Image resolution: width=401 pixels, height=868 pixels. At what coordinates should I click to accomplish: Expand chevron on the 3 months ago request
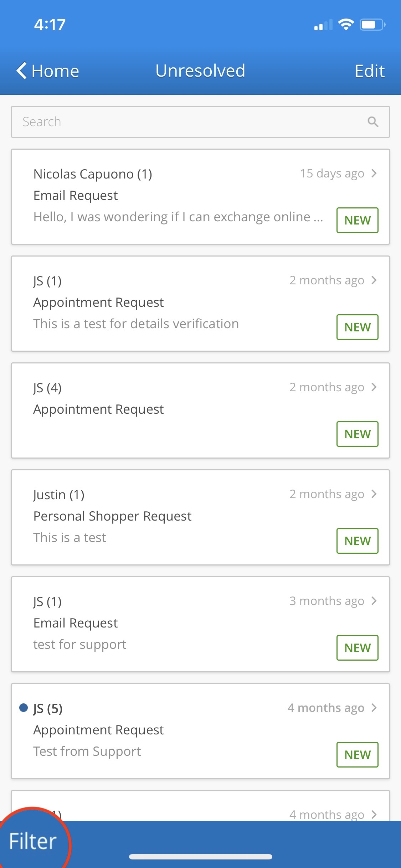point(374,601)
